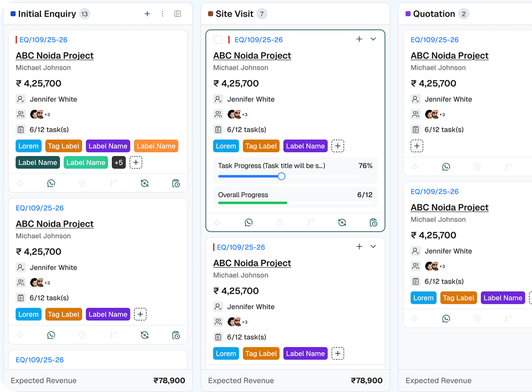Open ABC Noida Project title on Initial Enquiry card with +5 badge
The image size is (532, 392).
point(55,56)
